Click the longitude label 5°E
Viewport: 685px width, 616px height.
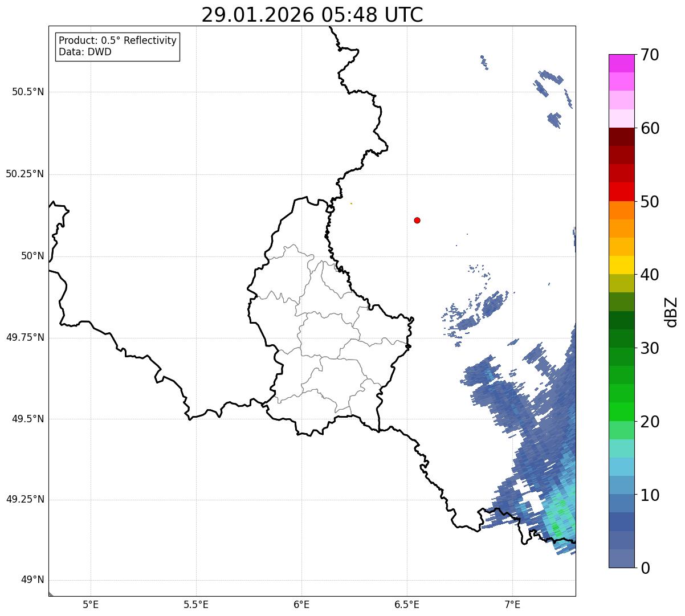point(91,604)
